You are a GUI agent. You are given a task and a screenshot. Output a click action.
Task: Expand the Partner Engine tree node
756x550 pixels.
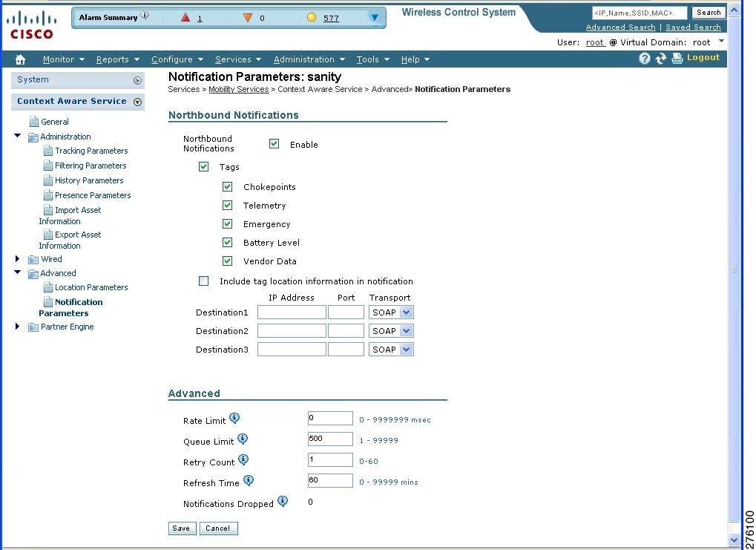coord(17,327)
